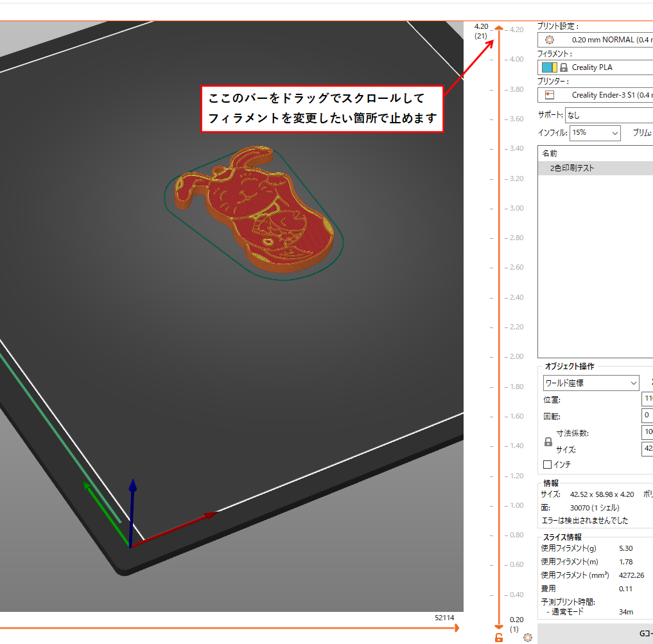The image size is (653, 644).
Task: Click the horizontal move slider thumb
Action: [457, 628]
